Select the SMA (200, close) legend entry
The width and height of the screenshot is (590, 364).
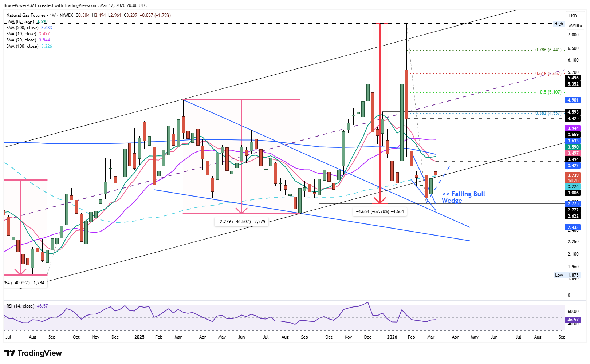29,28
